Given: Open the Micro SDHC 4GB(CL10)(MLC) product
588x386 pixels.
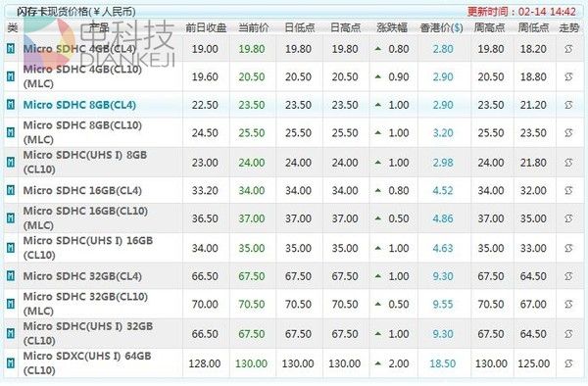Looking at the screenshot, I should click(x=82, y=76).
